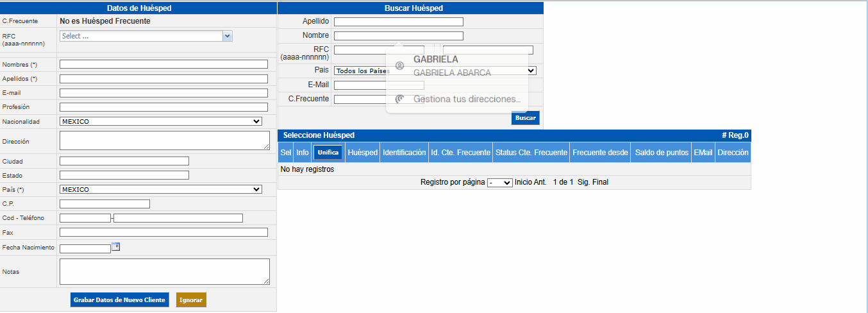Click the Nombres (*) input field

click(163, 64)
